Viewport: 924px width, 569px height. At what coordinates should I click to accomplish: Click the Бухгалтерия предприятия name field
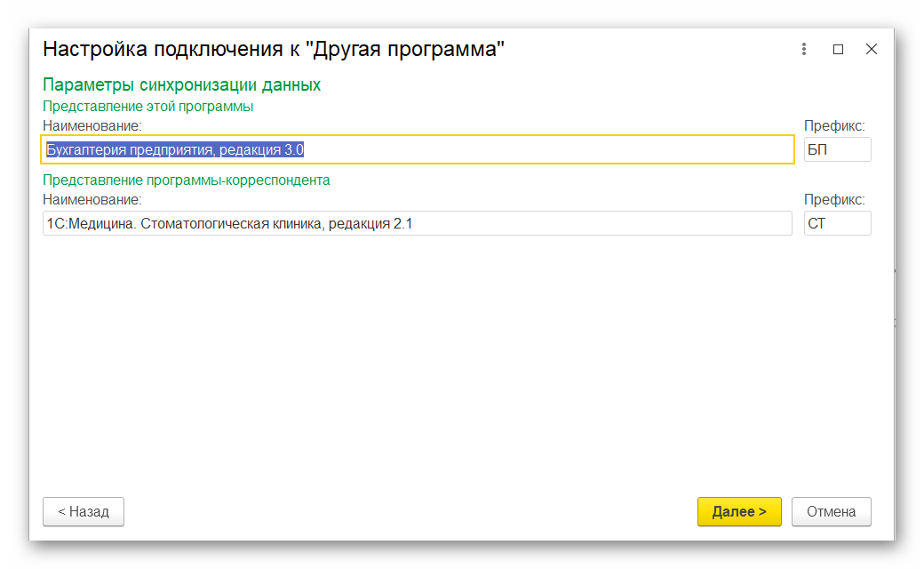pos(418,149)
